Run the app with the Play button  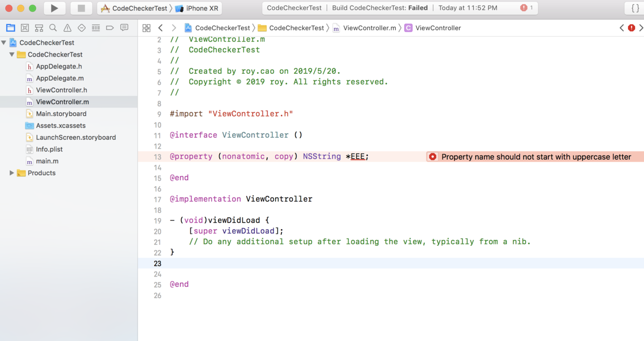tap(54, 8)
